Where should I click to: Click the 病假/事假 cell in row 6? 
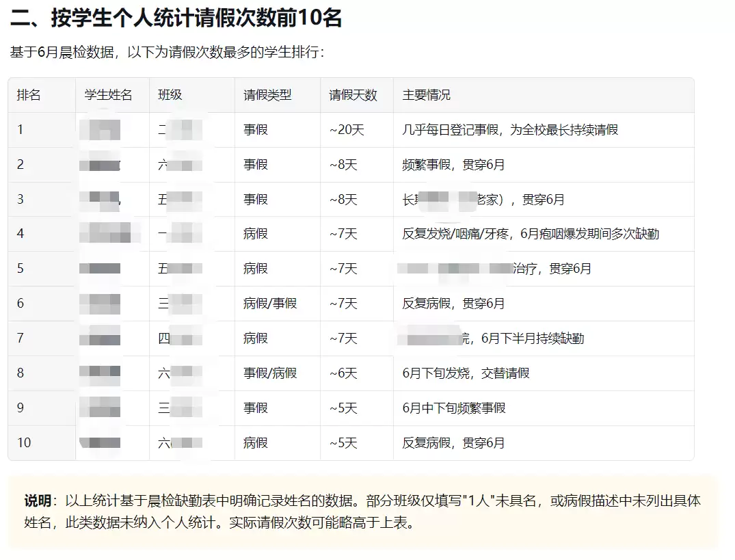270,303
